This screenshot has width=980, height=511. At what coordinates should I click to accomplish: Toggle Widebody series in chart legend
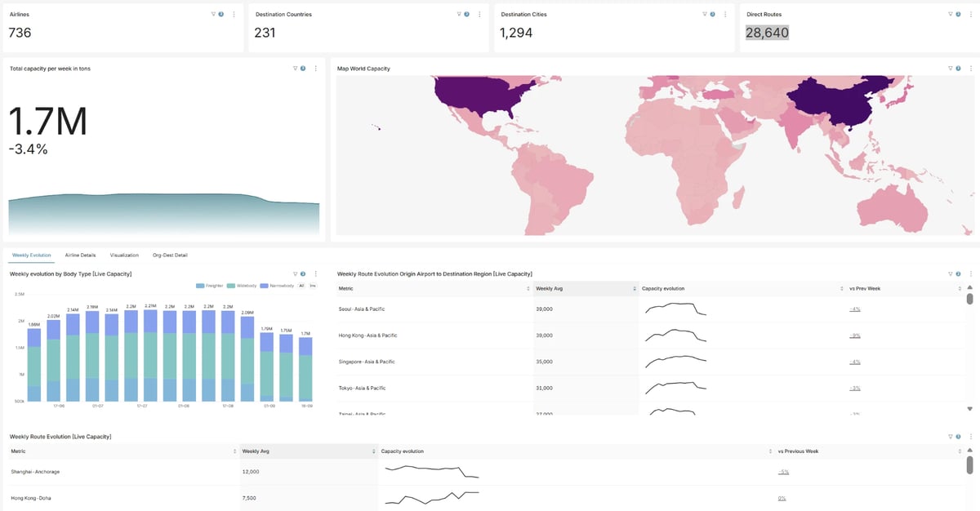pyautogui.click(x=242, y=286)
